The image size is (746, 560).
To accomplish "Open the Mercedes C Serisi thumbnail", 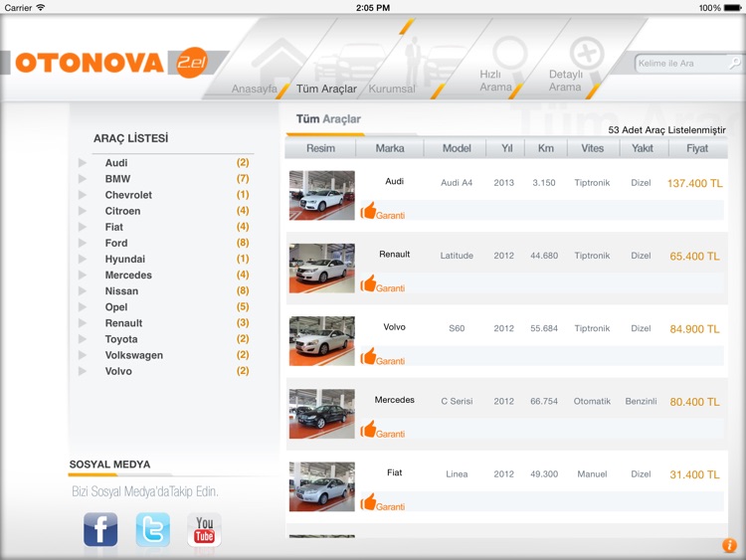I will 322,414.
